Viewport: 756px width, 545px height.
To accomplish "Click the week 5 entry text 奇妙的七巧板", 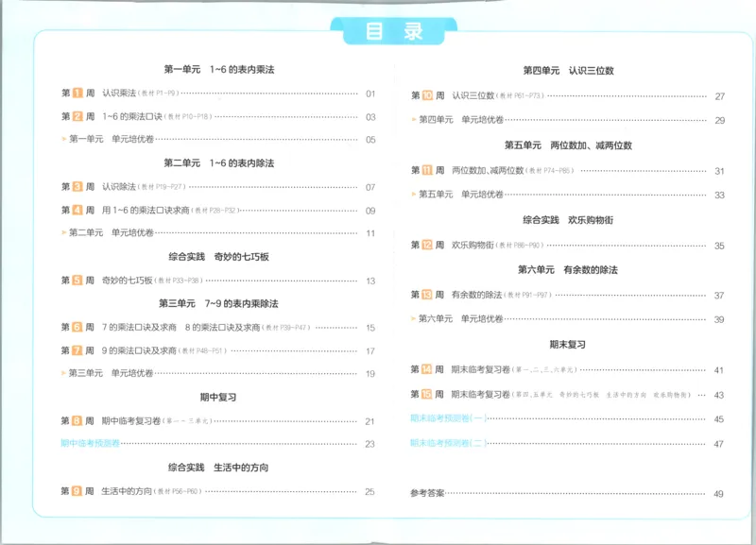I will coord(128,280).
